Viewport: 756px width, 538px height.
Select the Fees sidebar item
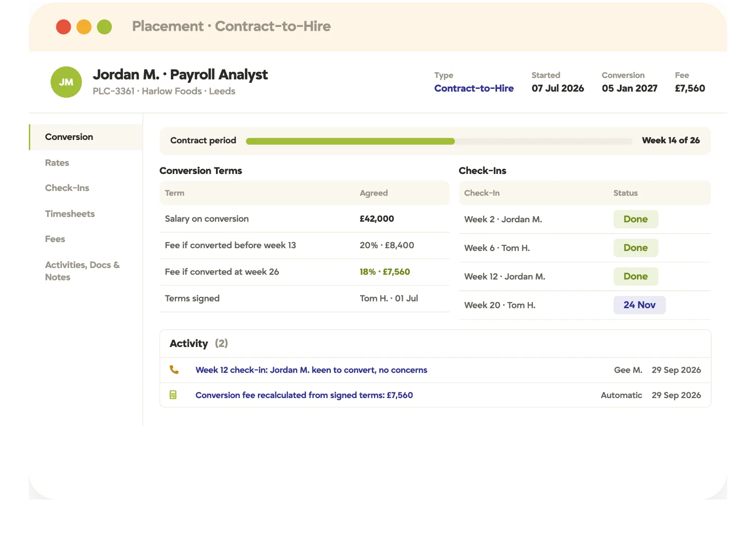[x=55, y=239]
